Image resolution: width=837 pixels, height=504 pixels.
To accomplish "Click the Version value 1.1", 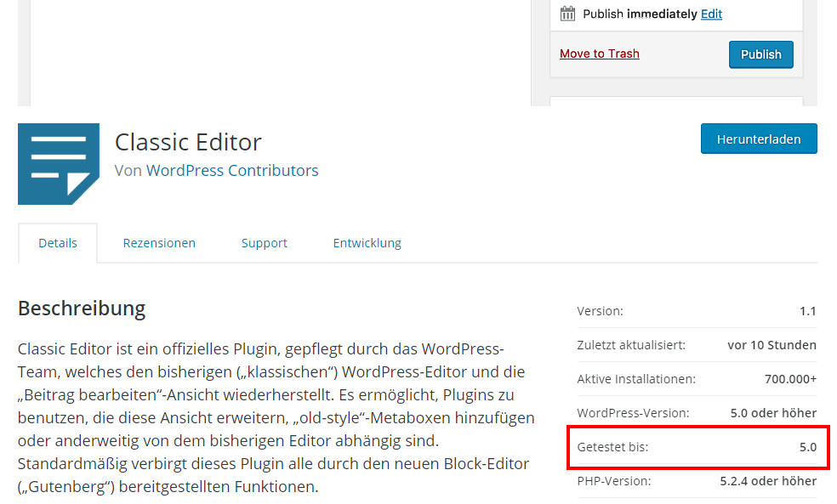I will point(807,311).
